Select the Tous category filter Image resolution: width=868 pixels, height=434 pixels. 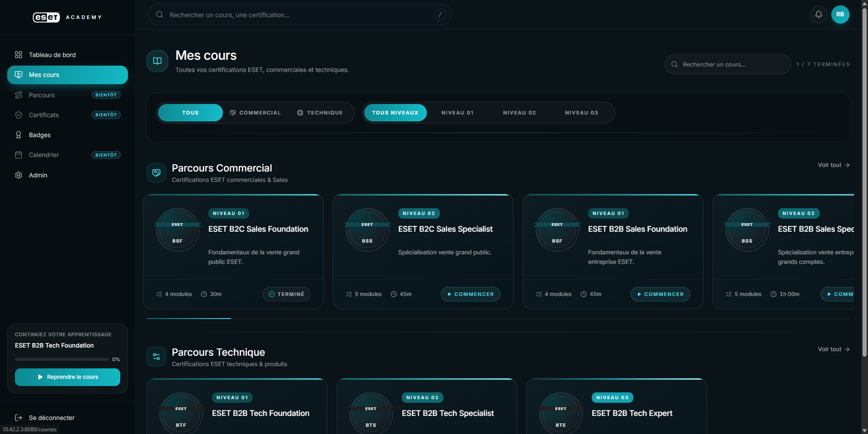[x=190, y=113]
